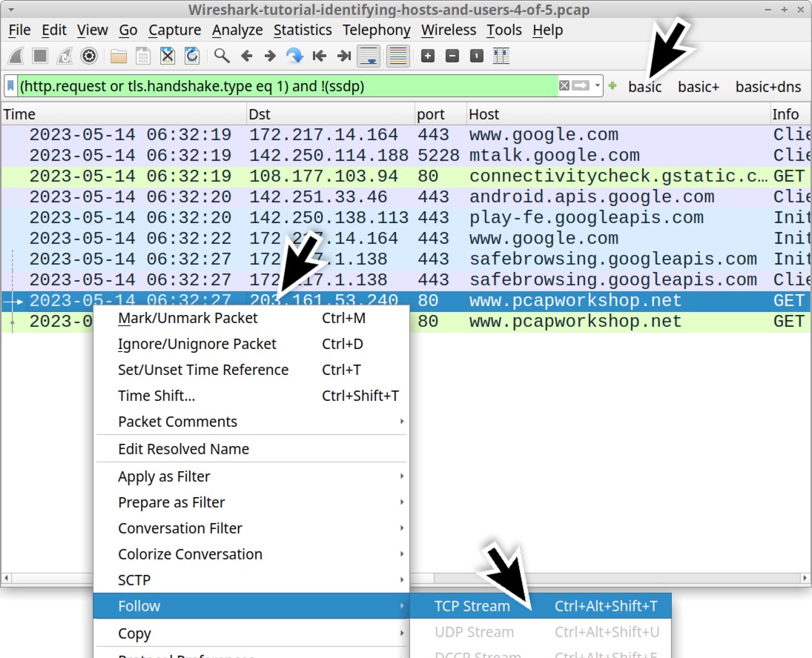Save this capture file icon

tap(143, 56)
